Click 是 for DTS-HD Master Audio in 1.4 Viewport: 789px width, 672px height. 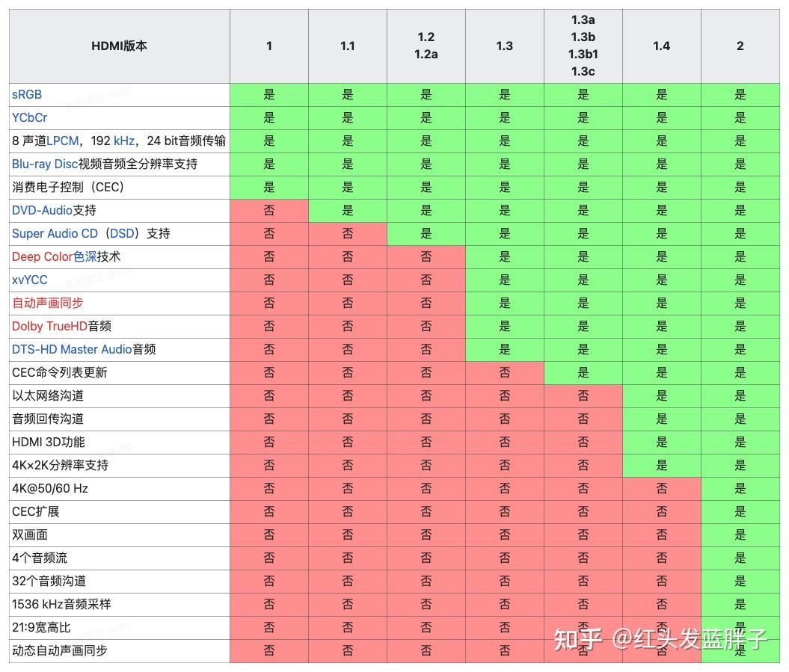point(662,349)
